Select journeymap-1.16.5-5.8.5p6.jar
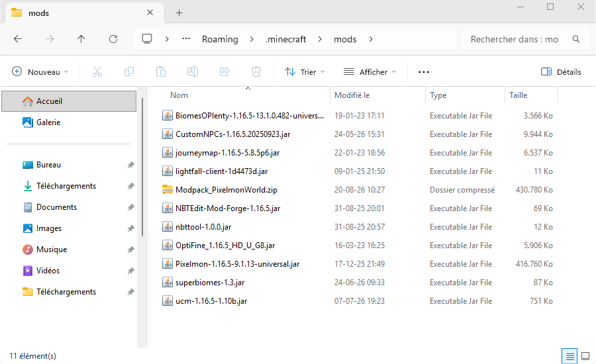Viewport: 596px width, 364px height. (227, 153)
